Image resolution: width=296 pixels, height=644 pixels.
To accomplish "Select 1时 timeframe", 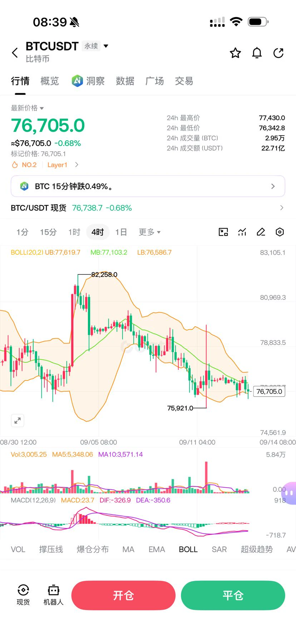I will (74, 232).
